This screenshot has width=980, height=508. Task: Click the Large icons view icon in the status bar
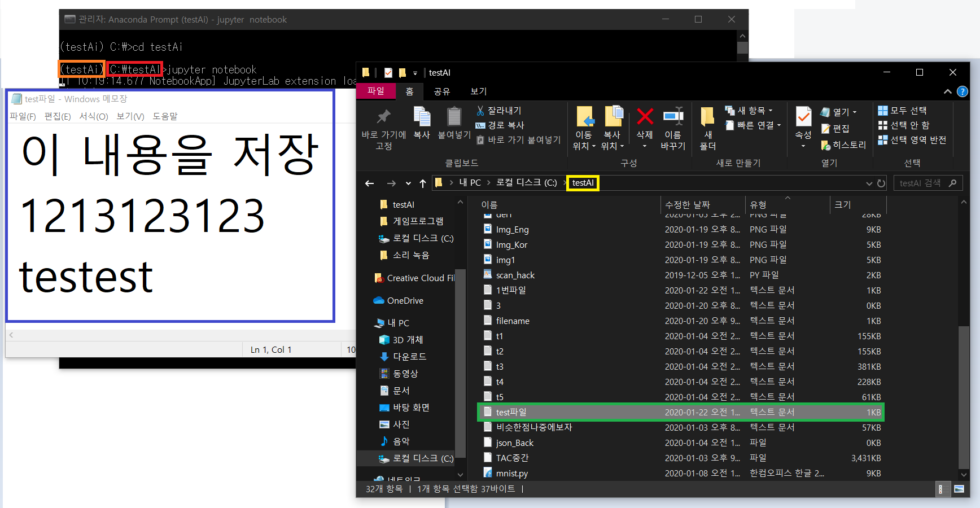click(x=959, y=489)
